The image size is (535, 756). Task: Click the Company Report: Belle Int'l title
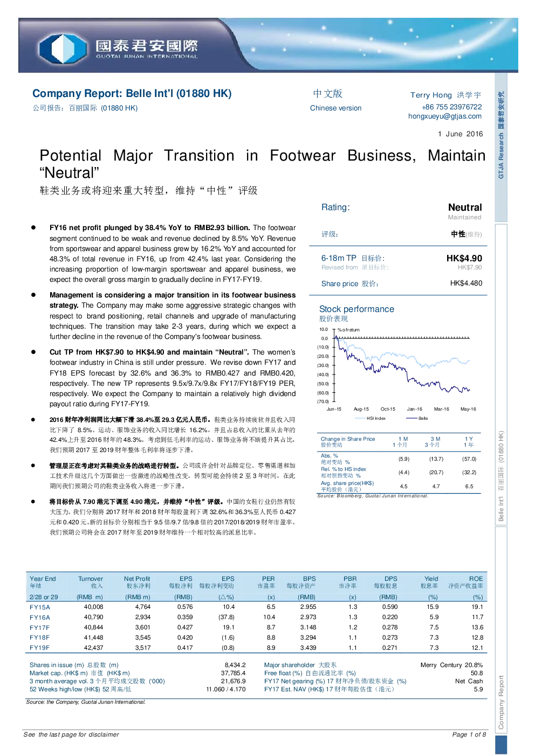tap(132, 93)
